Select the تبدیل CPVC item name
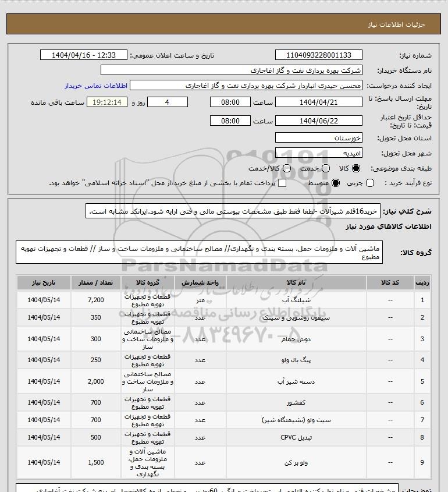 [296, 437]
